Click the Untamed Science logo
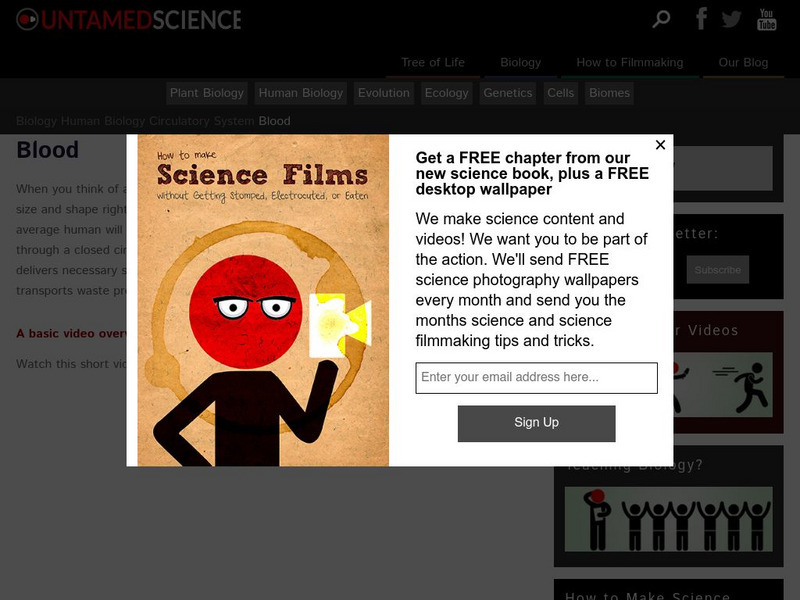The height and width of the screenshot is (600, 800). 129,20
